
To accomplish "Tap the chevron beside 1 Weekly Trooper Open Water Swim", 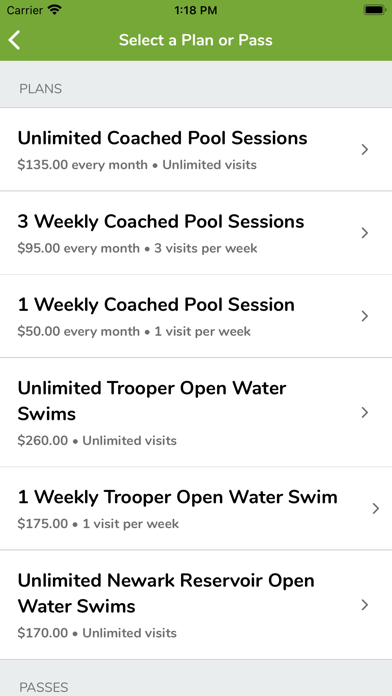I will point(376,508).
